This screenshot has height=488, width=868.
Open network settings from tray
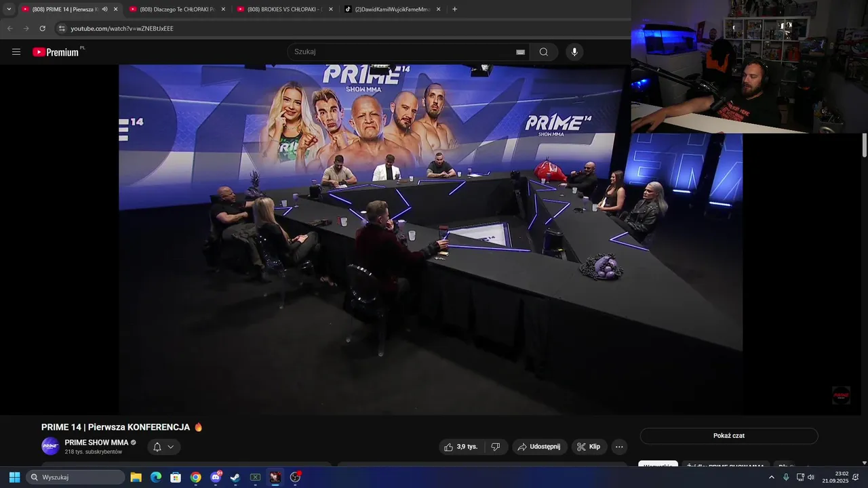coord(800,477)
